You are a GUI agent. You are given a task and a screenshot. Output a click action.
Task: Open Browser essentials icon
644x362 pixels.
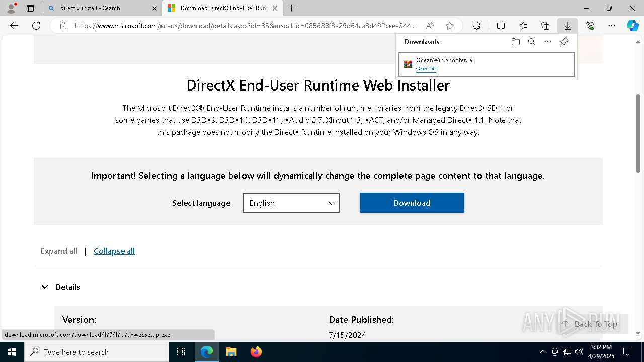tap(590, 26)
